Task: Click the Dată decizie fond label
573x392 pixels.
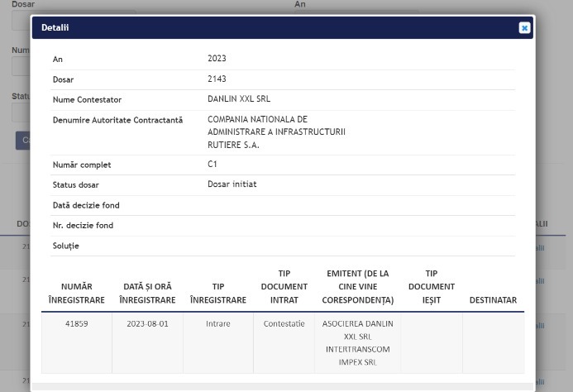Action: tap(86, 205)
